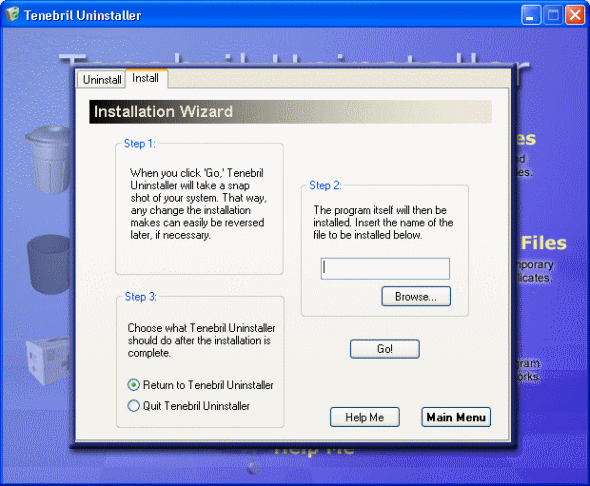Open the Help Me button
This screenshot has width=590, height=486.
pyautogui.click(x=365, y=417)
